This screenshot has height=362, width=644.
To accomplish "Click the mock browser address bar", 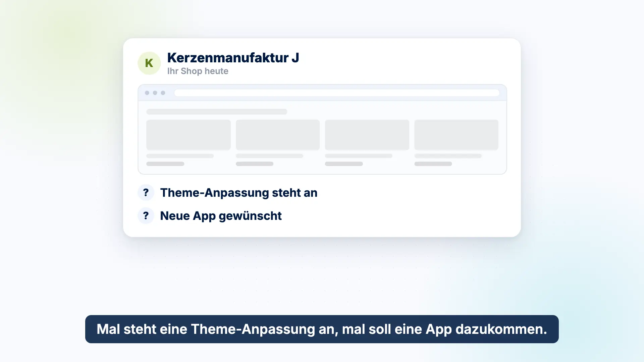I will coord(337,93).
